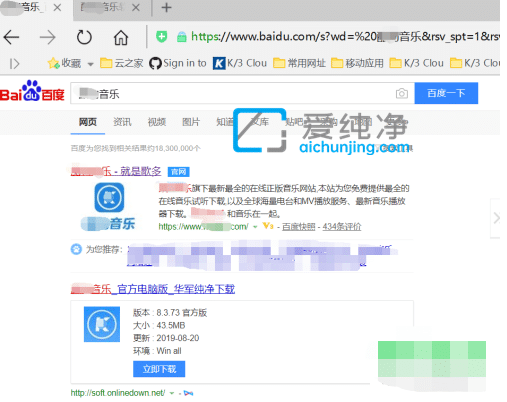The image size is (507, 402).
Task: Open the K/3 Clou folder after 移动应用
Action: tap(416, 63)
